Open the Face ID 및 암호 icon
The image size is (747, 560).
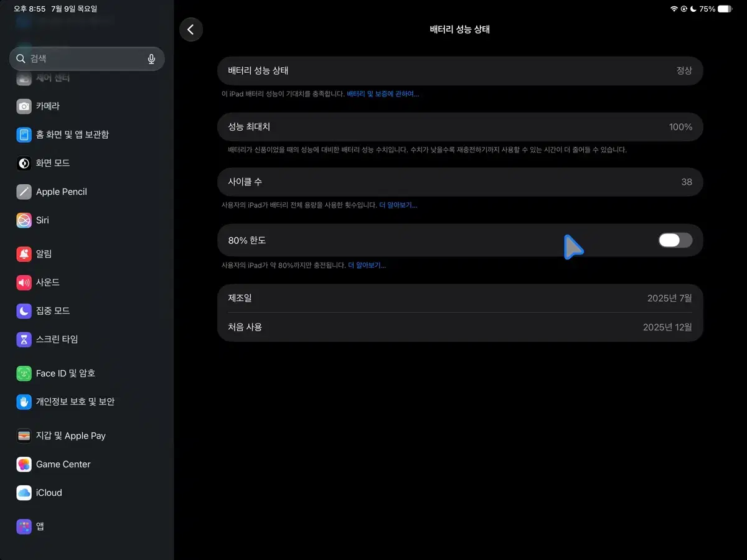24,373
